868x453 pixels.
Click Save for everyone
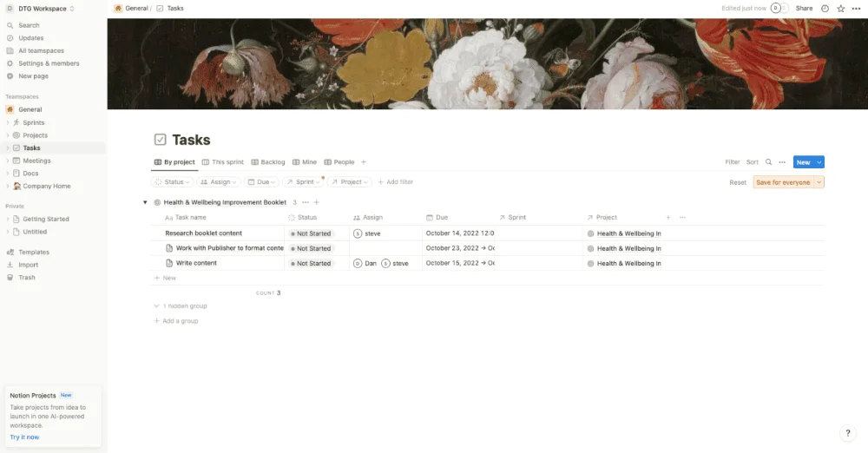coord(783,182)
